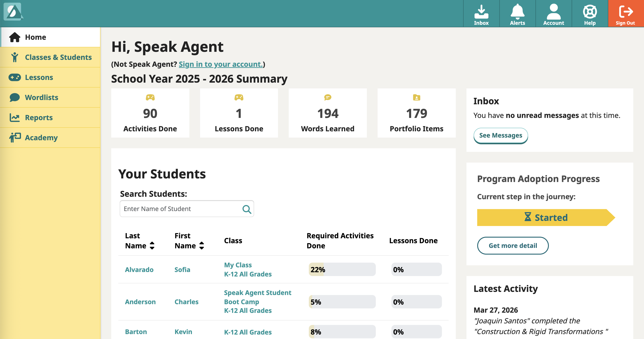Open Wordlists via the speech bubble icon

click(15, 97)
